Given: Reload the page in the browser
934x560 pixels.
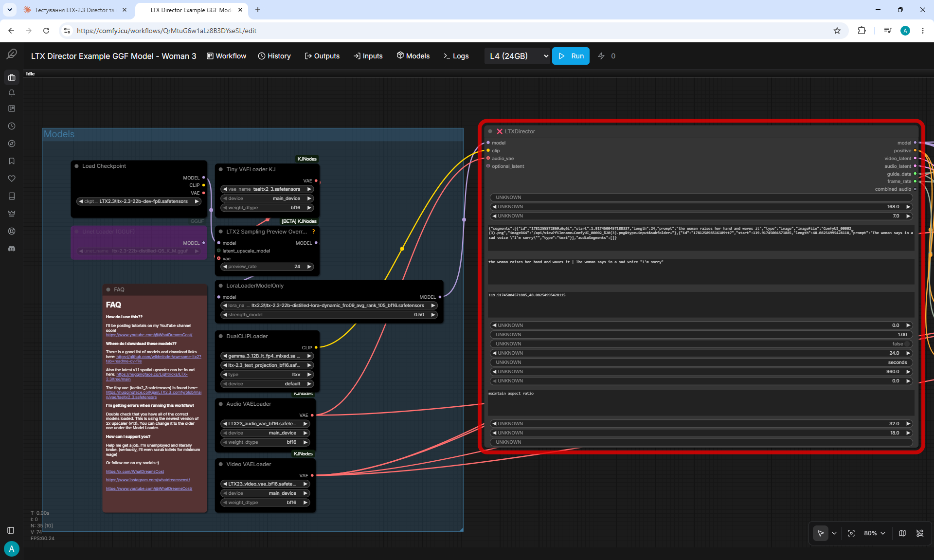Looking at the screenshot, I should 46,31.
